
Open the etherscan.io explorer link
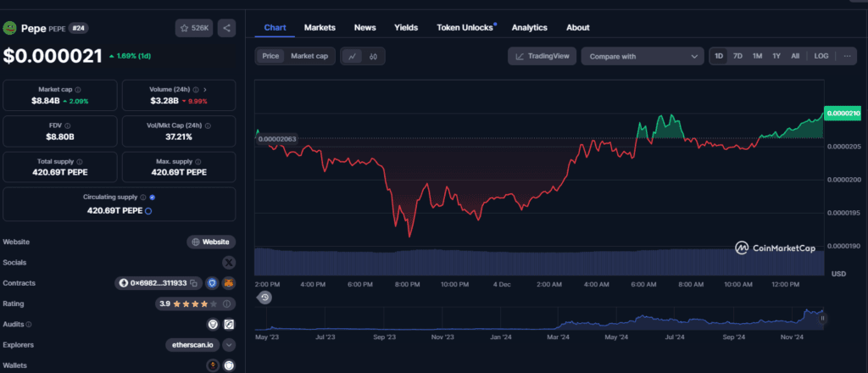click(x=192, y=345)
